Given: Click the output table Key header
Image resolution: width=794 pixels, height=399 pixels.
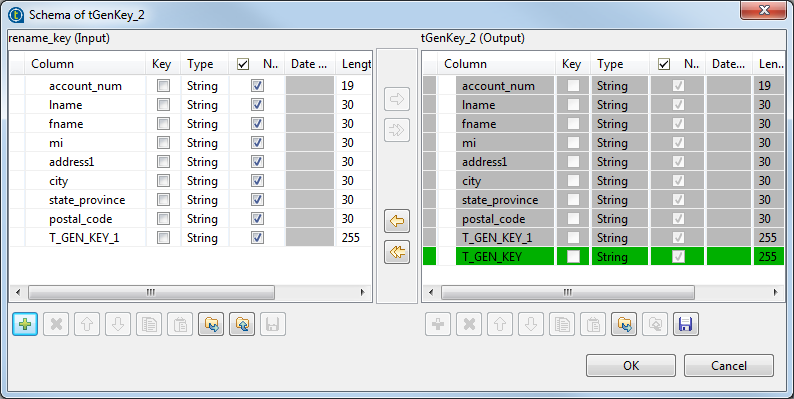Looking at the screenshot, I should (573, 64).
